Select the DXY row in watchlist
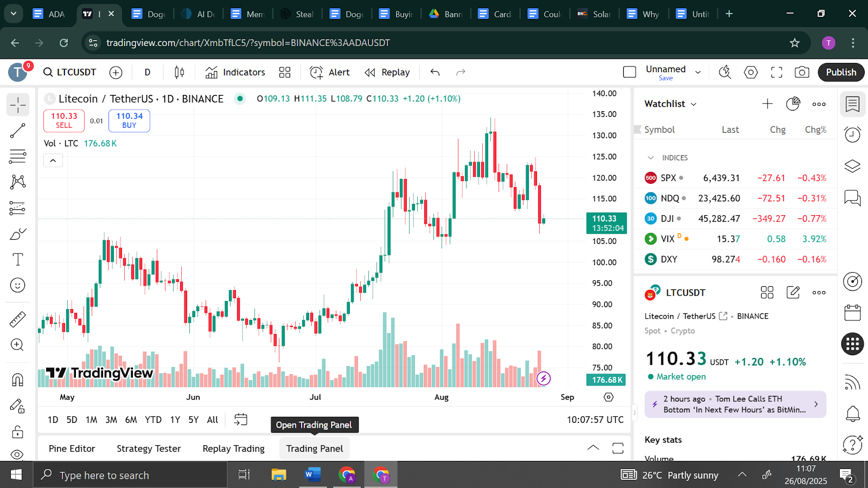The height and width of the screenshot is (488, 868). (x=736, y=259)
